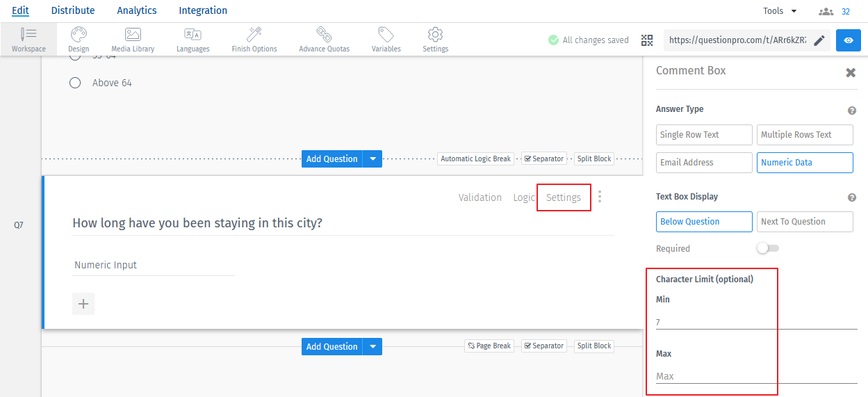Viewport: 868px width, 397px height.
Task: Click the All changes saved check icon
Action: 553,40
